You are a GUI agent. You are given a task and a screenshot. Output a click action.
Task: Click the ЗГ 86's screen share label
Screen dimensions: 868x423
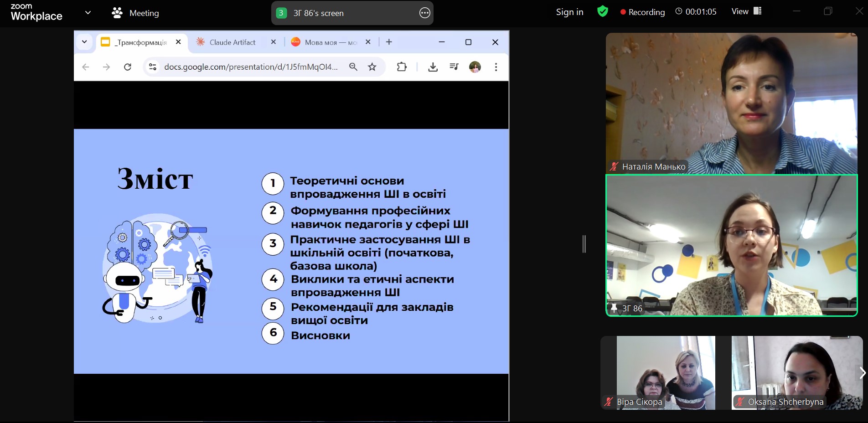pos(318,13)
